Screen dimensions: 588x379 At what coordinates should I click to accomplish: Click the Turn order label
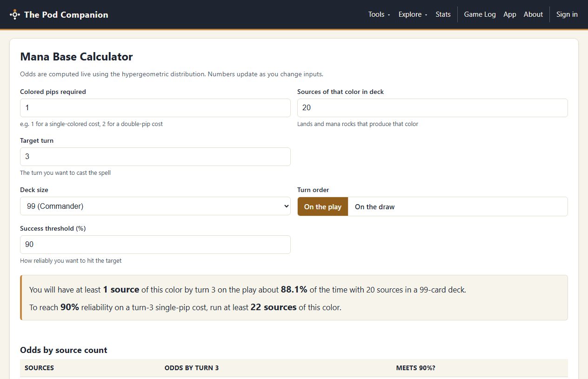(x=313, y=190)
